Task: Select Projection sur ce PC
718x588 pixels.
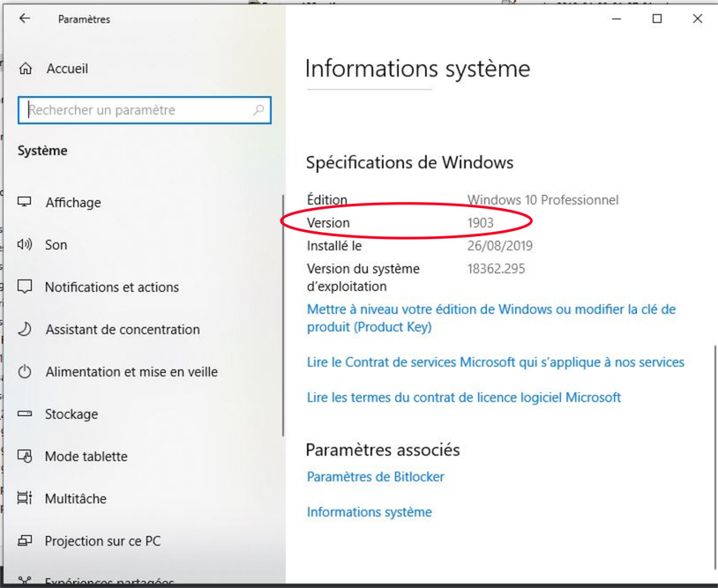Action: coord(102,541)
